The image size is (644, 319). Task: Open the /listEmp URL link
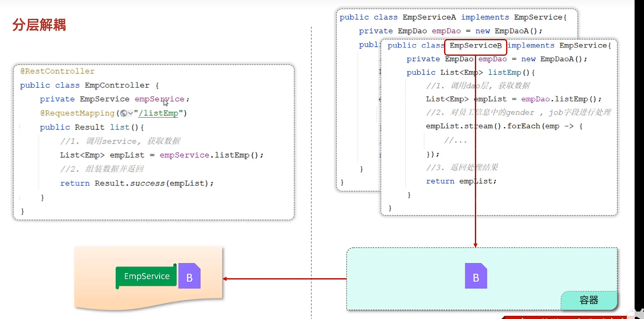pos(158,113)
